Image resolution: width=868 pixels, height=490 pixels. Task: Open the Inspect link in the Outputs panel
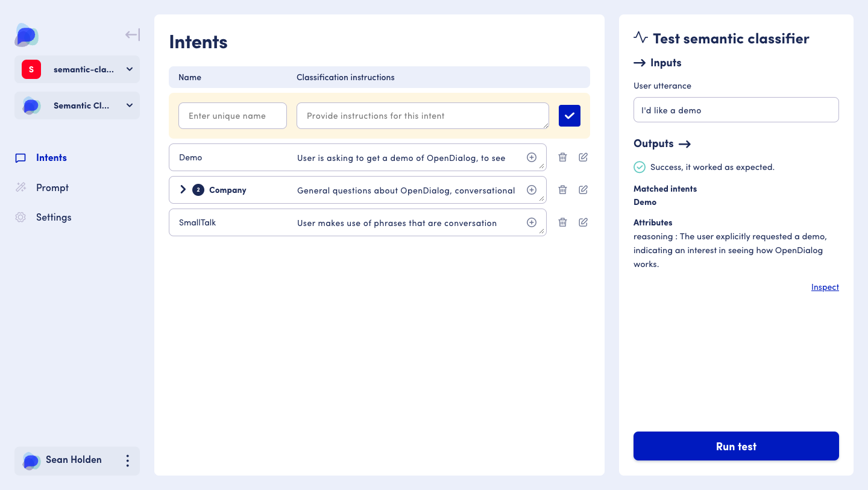(x=825, y=287)
